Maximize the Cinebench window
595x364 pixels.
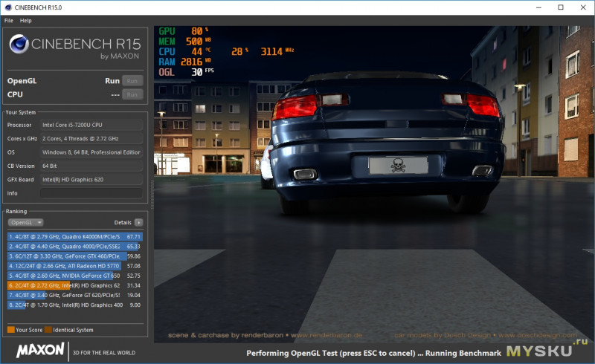coord(561,7)
